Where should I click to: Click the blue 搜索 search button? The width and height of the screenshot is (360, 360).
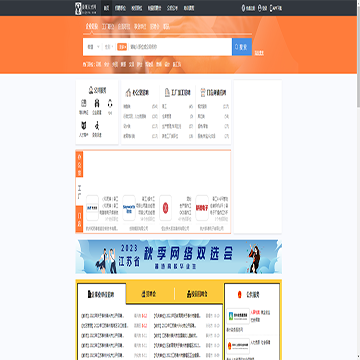242,47
